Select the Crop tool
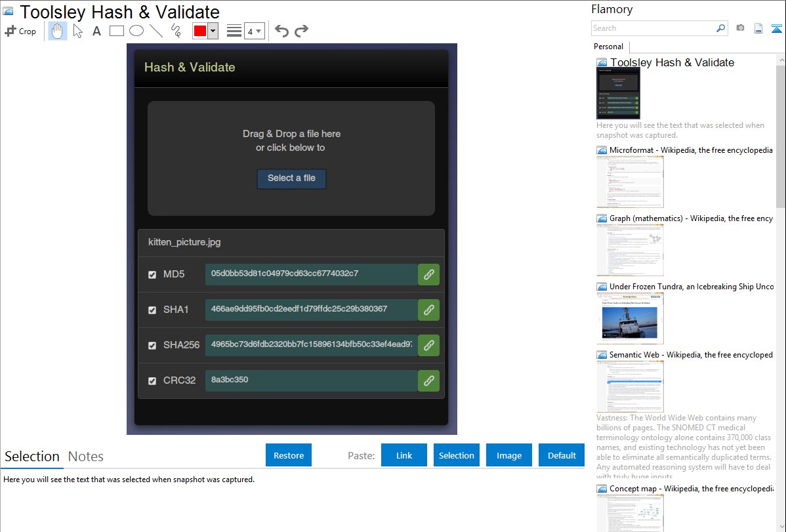This screenshot has height=532, width=786. click(x=20, y=31)
